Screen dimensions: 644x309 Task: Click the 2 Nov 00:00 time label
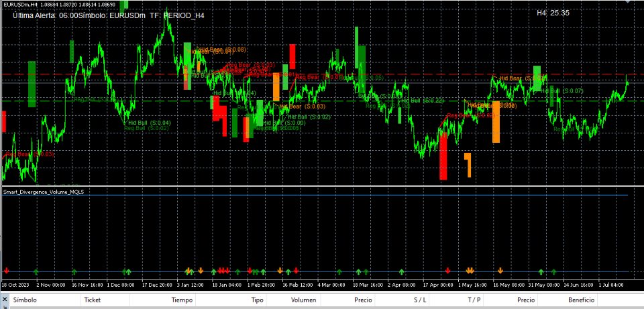pyautogui.click(x=51, y=284)
